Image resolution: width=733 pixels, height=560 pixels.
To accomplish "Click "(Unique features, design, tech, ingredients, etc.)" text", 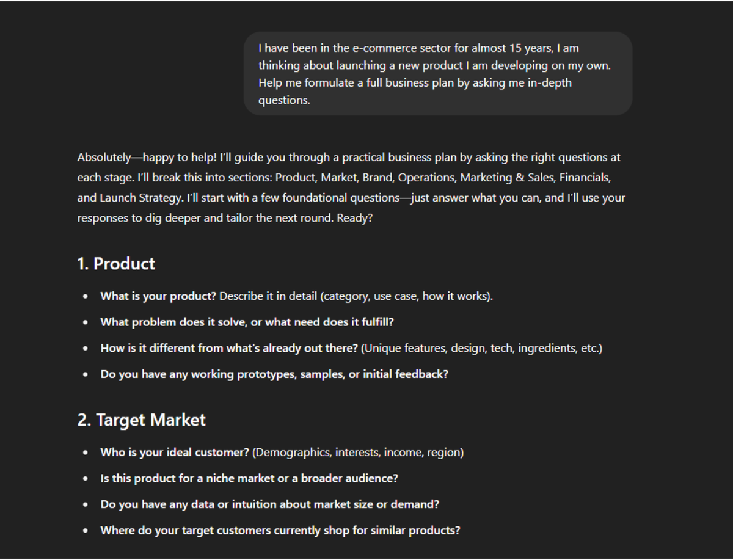I will 481,348.
